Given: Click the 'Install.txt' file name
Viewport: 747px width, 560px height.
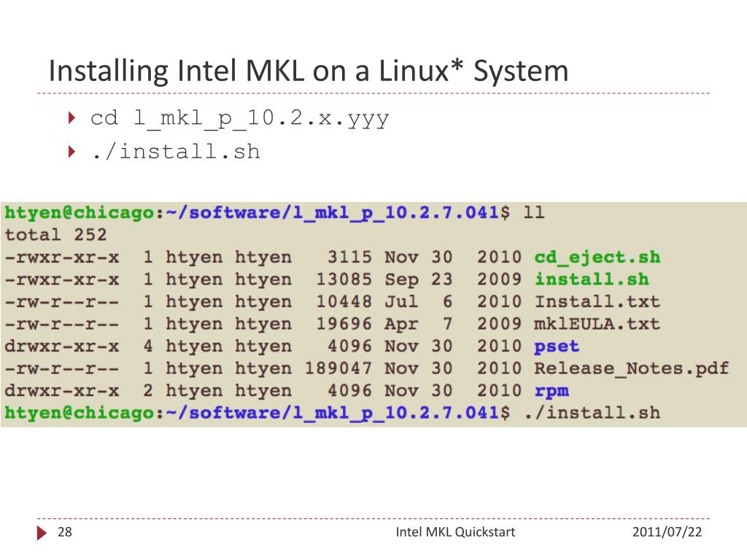Looking at the screenshot, I should [x=597, y=301].
